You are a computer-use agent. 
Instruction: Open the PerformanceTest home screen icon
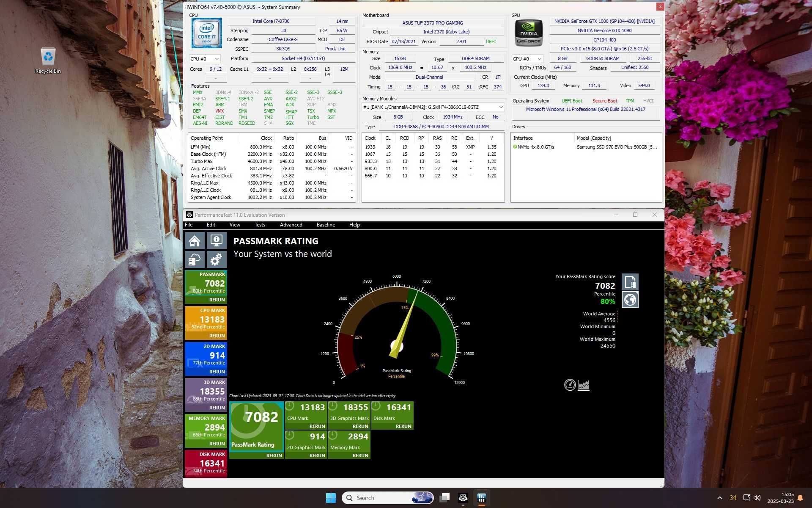point(195,240)
